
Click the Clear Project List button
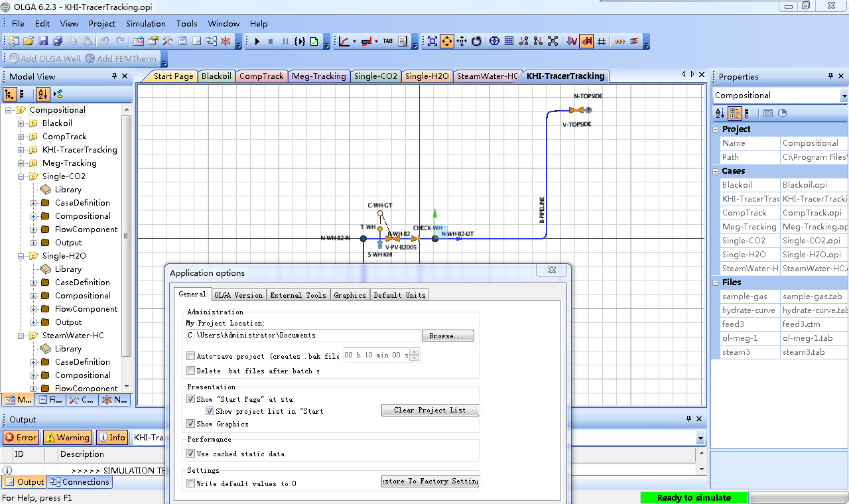[x=430, y=410]
